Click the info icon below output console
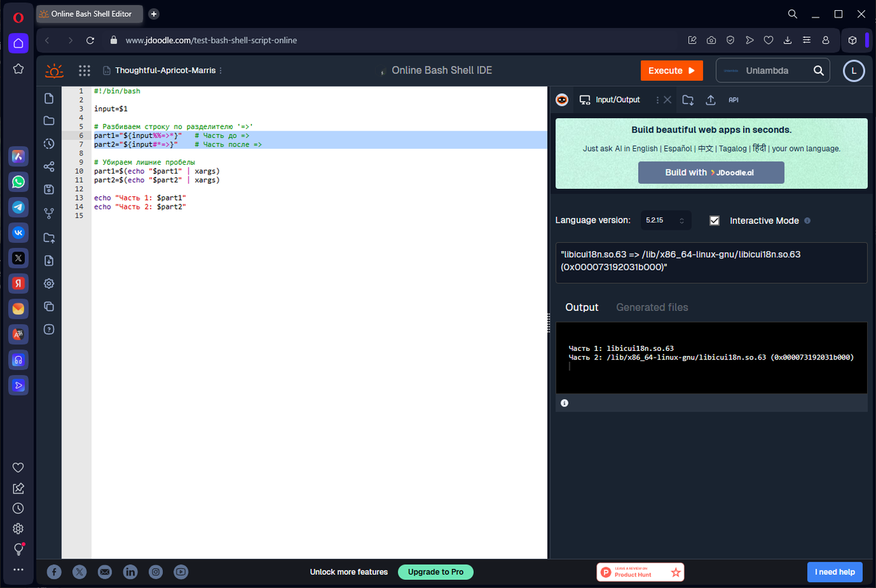 pyautogui.click(x=564, y=403)
